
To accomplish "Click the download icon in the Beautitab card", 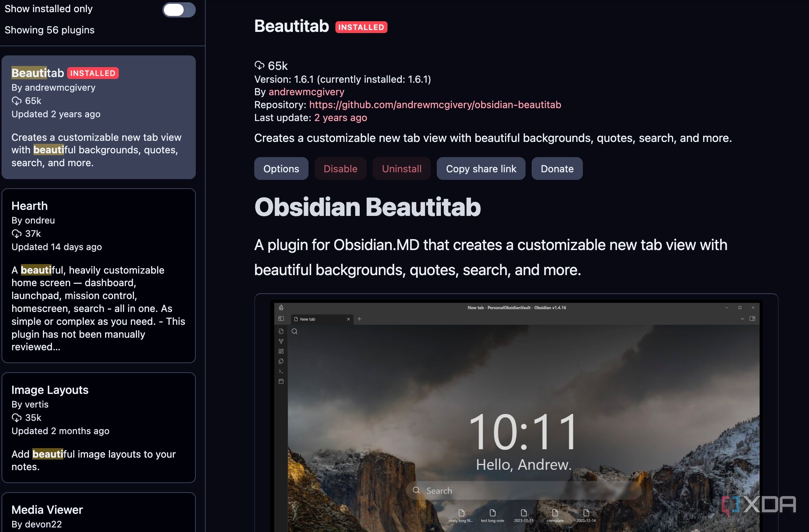I will tap(17, 101).
